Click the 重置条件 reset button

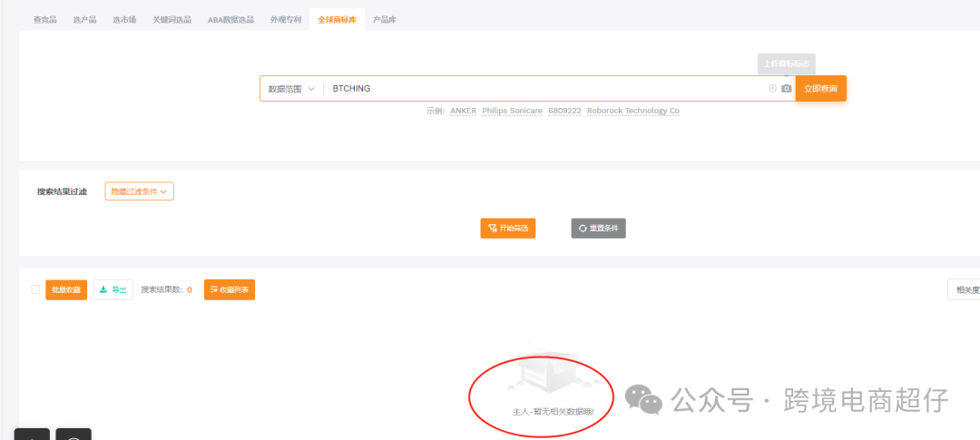(x=598, y=228)
